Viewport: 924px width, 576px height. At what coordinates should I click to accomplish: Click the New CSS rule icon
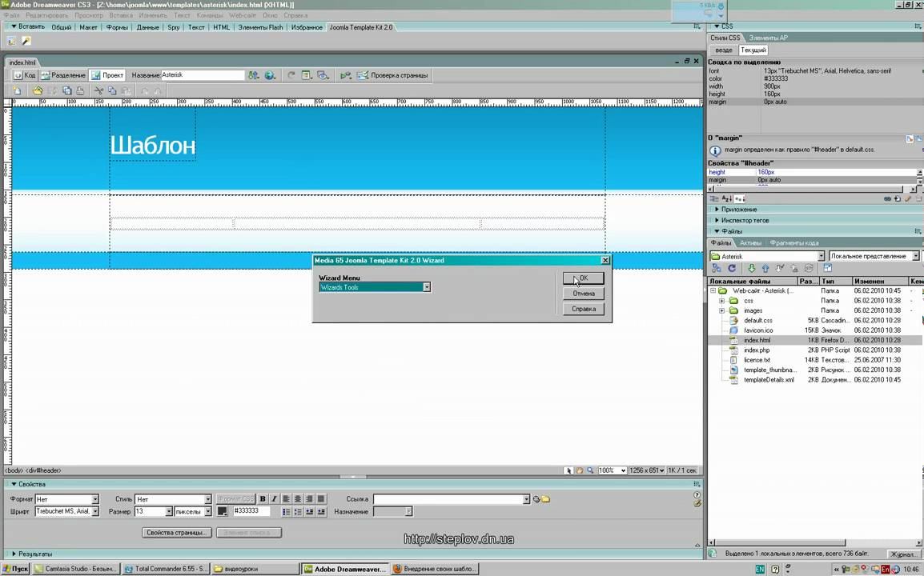coord(898,199)
